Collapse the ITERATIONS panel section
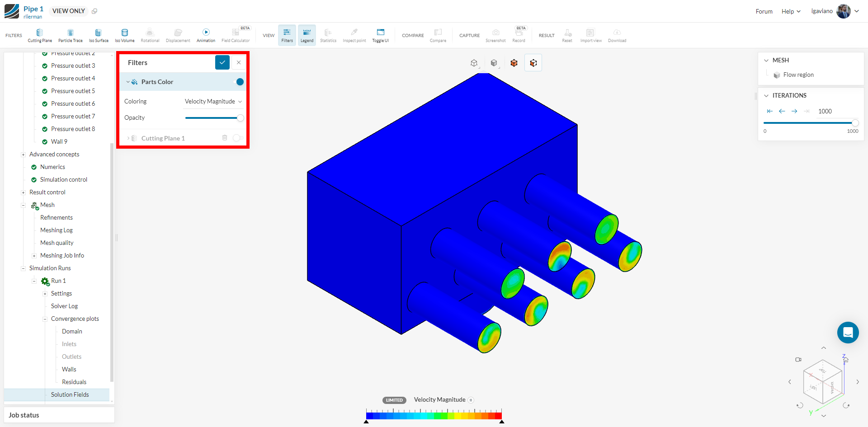The height and width of the screenshot is (427, 868). click(766, 95)
